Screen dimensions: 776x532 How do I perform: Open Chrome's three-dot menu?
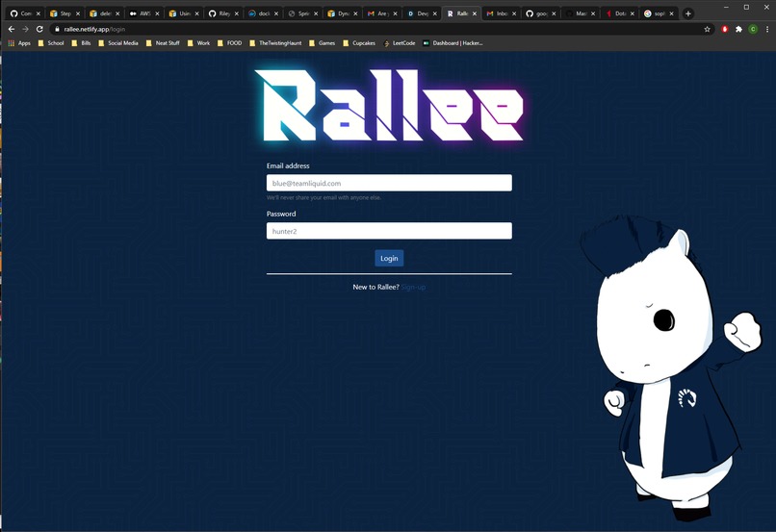coord(767,29)
